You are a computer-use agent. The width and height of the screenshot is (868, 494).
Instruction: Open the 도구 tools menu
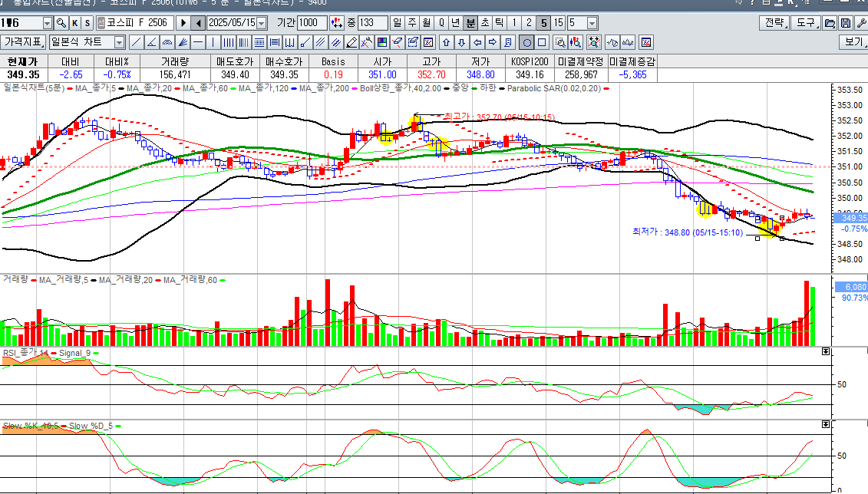click(x=805, y=23)
